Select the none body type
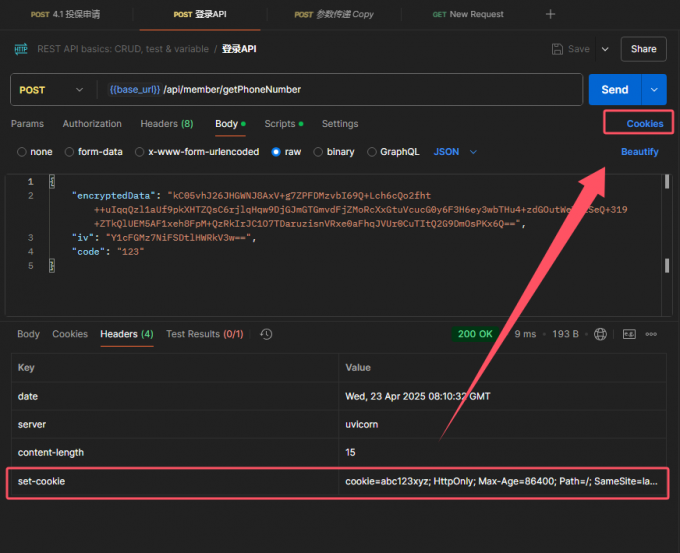 point(22,152)
